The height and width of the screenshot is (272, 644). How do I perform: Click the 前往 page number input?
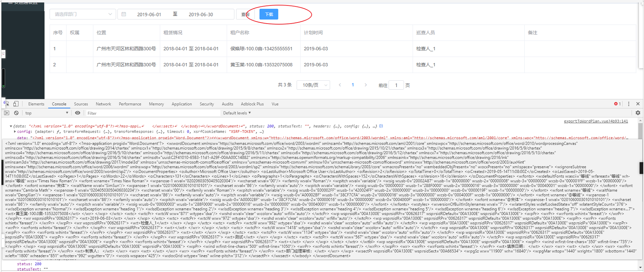[396, 85]
